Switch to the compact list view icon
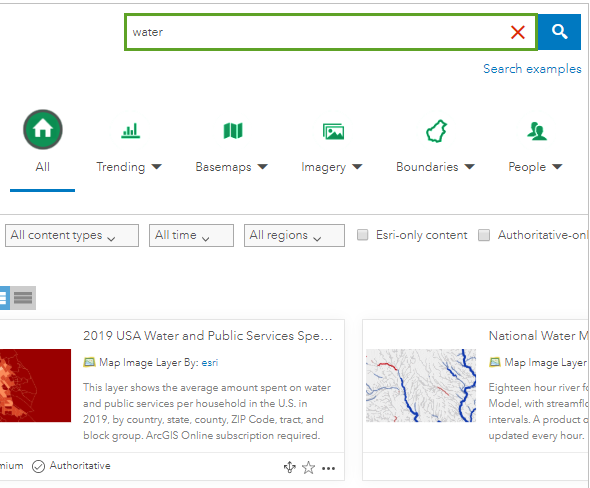Image resolution: width=590 pixels, height=488 pixels. tap(23, 298)
